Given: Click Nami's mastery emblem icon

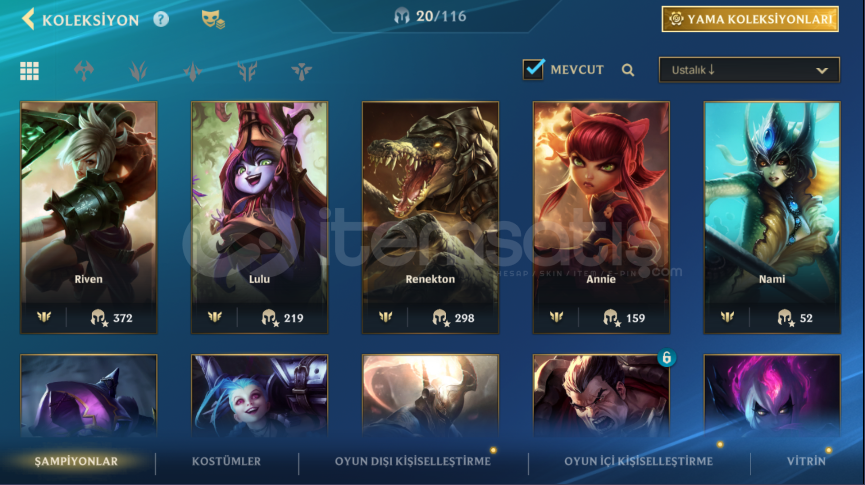Looking at the screenshot, I should click(x=727, y=317).
